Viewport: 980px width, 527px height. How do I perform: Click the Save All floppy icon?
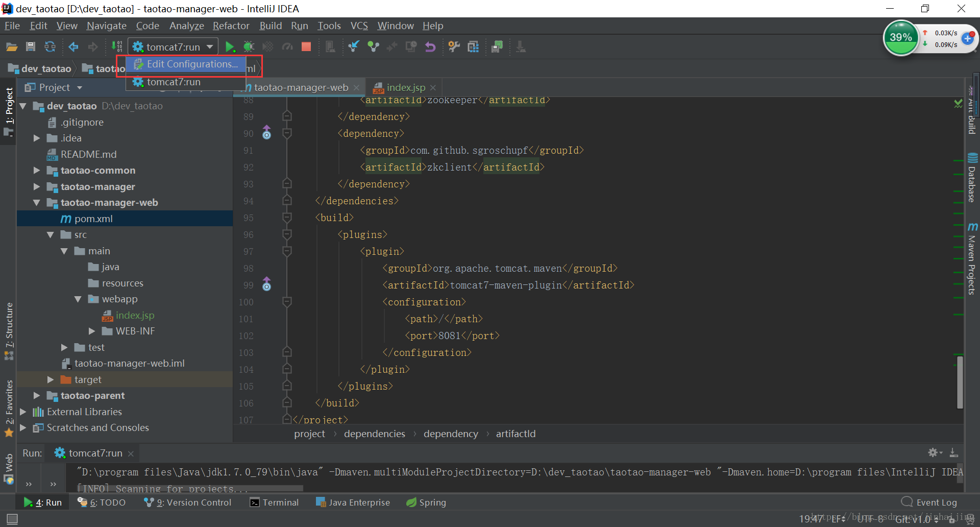(31, 47)
